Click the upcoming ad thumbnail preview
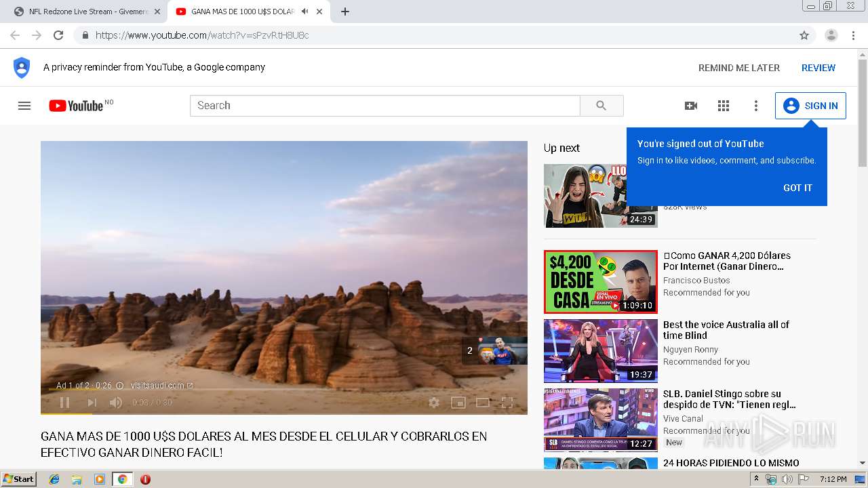The height and width of the screenshot is (488, 868). (502, 350)
